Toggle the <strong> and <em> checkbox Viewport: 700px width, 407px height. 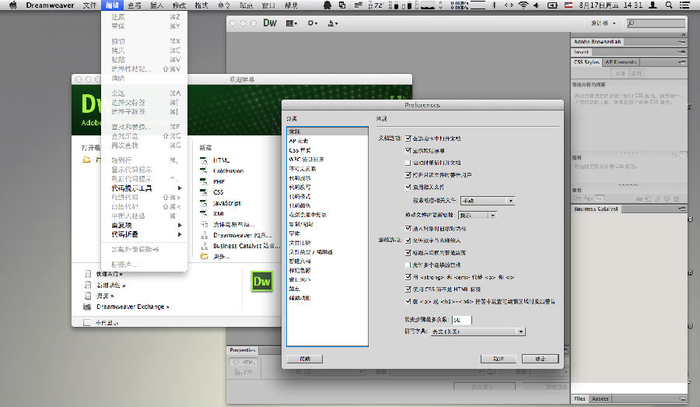pos(408,277)
